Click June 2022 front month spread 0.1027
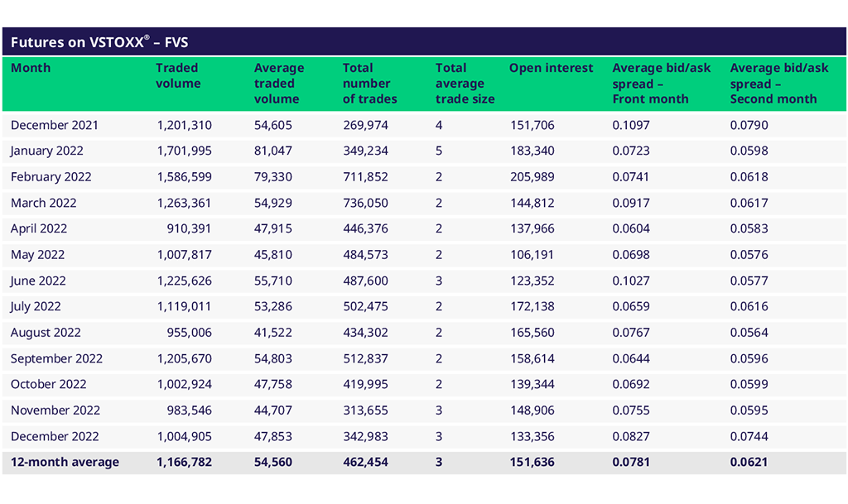 [631, 281]
